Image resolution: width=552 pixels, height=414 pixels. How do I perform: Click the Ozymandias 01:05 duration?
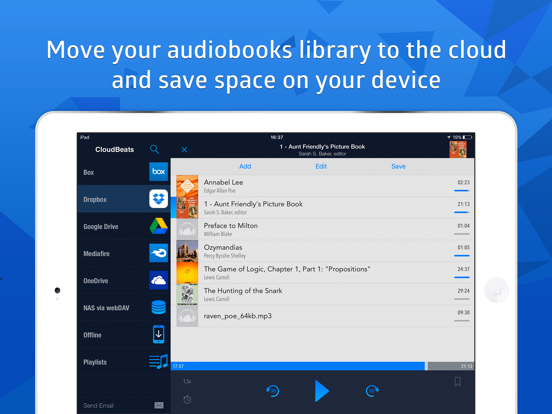463,247
